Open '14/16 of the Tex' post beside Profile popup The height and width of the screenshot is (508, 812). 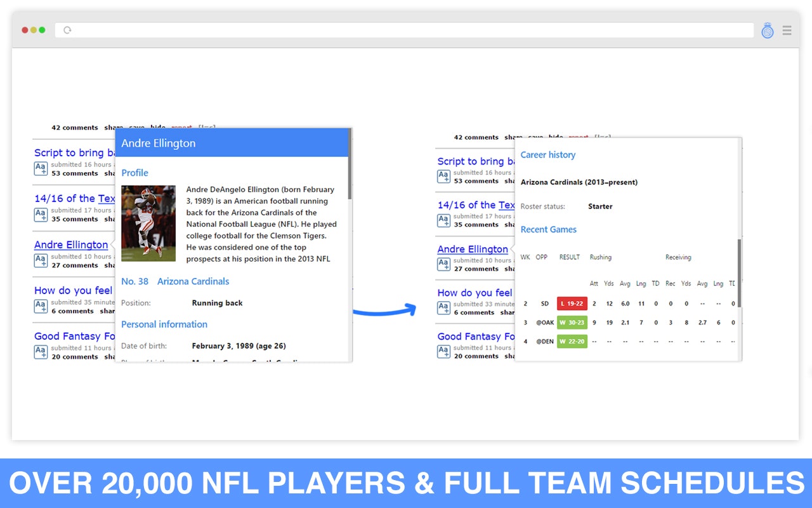pos(75,198)
